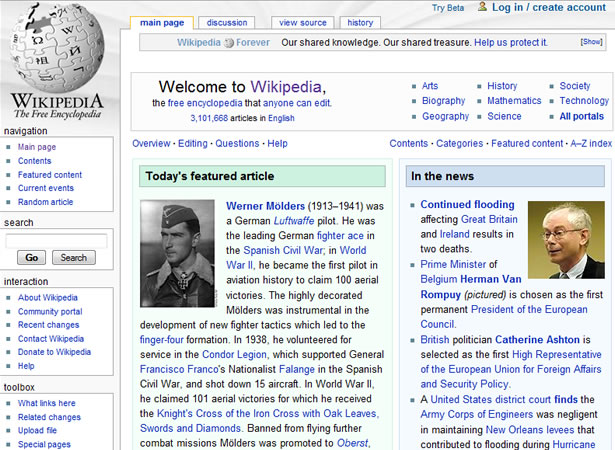Open All portals link
615x450 pixels.
[x=581, y=116]
